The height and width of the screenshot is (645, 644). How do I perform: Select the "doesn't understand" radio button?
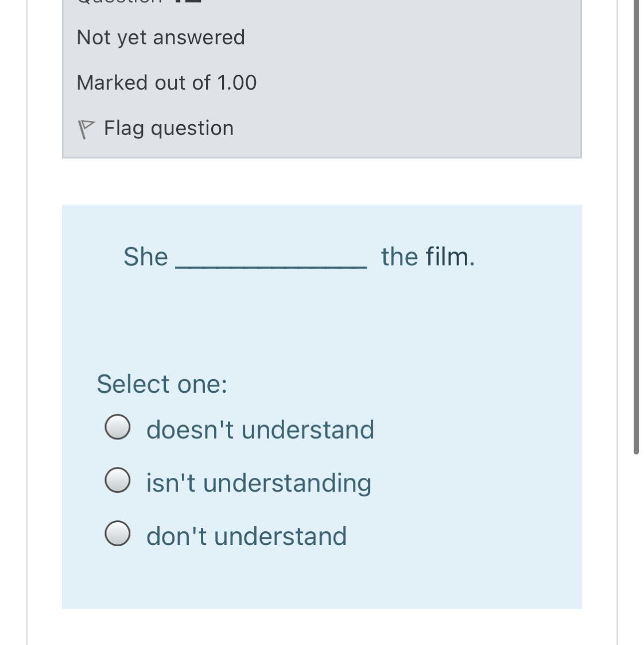(x=118, y=428)
